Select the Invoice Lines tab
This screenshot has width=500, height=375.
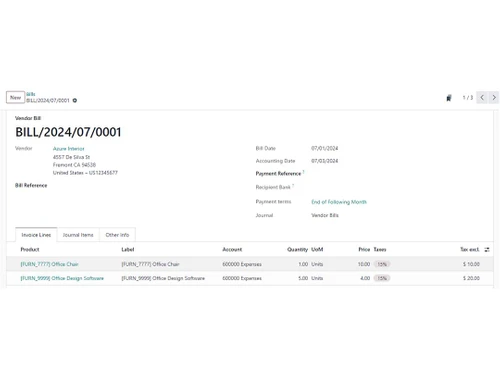click(36, 235)
